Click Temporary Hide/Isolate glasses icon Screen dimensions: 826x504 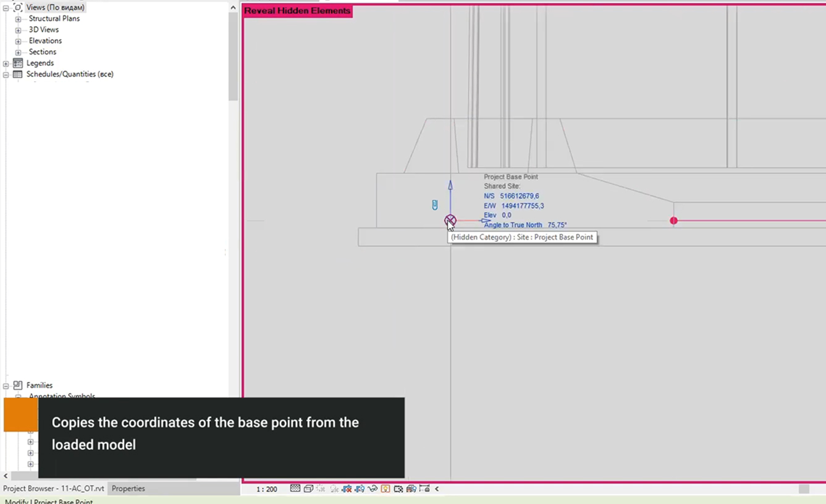(x=373, y=489)
